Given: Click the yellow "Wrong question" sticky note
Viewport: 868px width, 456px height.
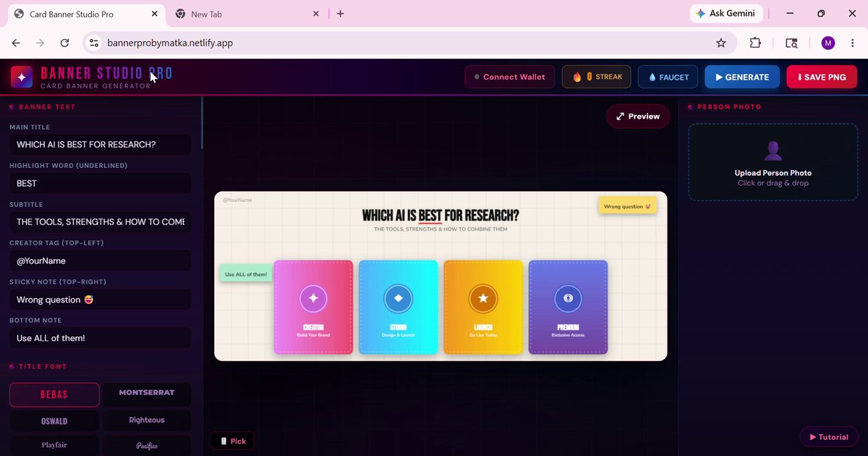Looking at the screenshot, I should click(x=627, y=206).
